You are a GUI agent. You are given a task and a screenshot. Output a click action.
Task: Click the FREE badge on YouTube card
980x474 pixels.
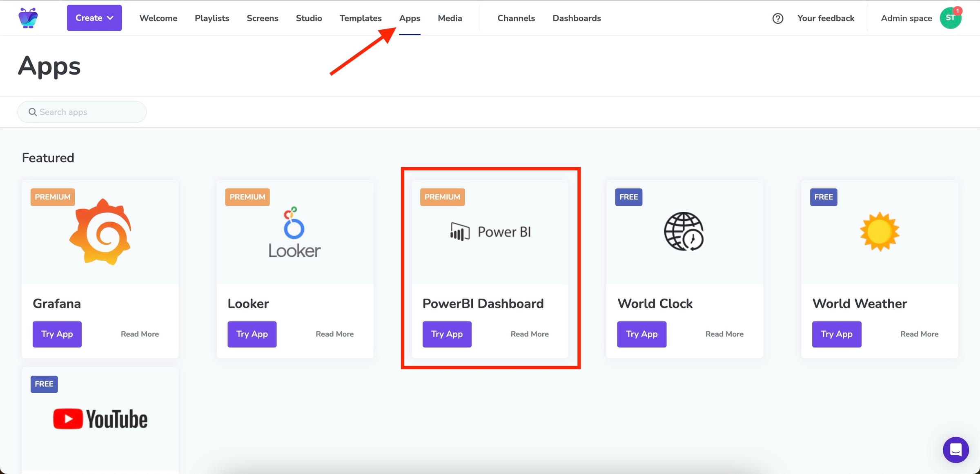44,384
